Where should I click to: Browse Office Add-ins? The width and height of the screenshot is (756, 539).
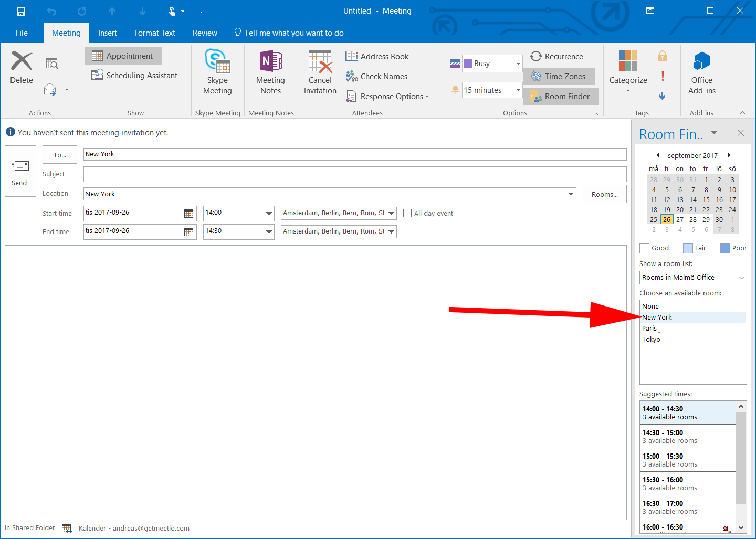click(701, 72)
